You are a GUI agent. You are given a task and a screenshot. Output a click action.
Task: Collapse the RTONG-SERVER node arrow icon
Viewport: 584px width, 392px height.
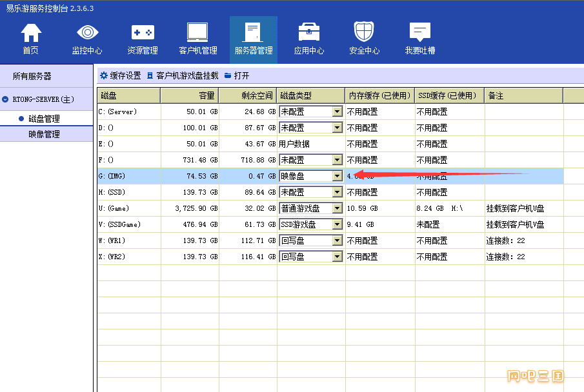click(5, 99)
